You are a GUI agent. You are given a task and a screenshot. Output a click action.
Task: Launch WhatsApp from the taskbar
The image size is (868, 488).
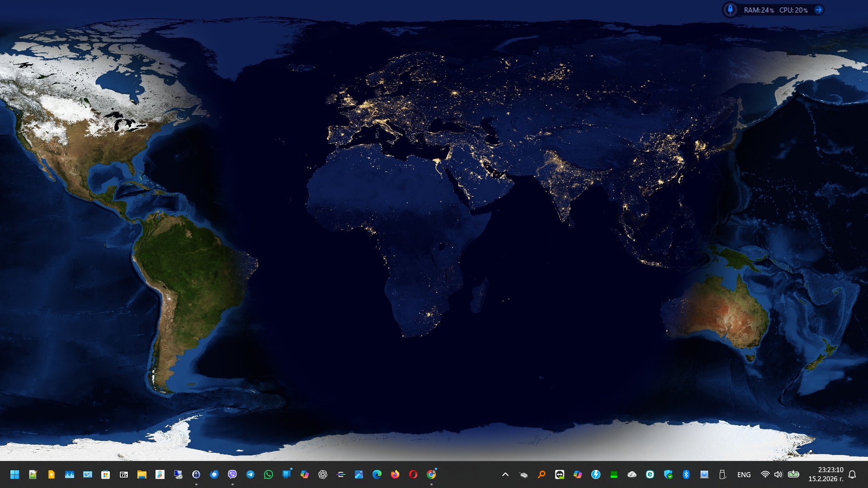click(269, 474)
